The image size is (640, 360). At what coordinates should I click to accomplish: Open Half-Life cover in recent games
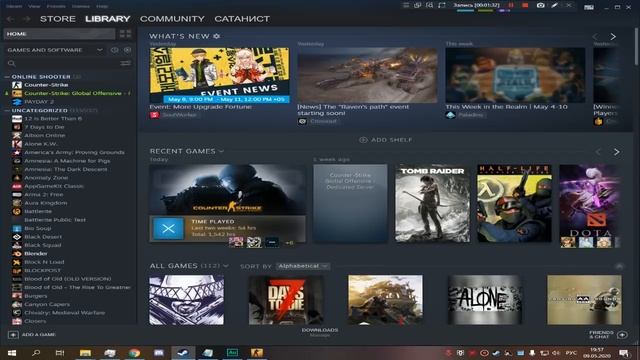(514, 203)
